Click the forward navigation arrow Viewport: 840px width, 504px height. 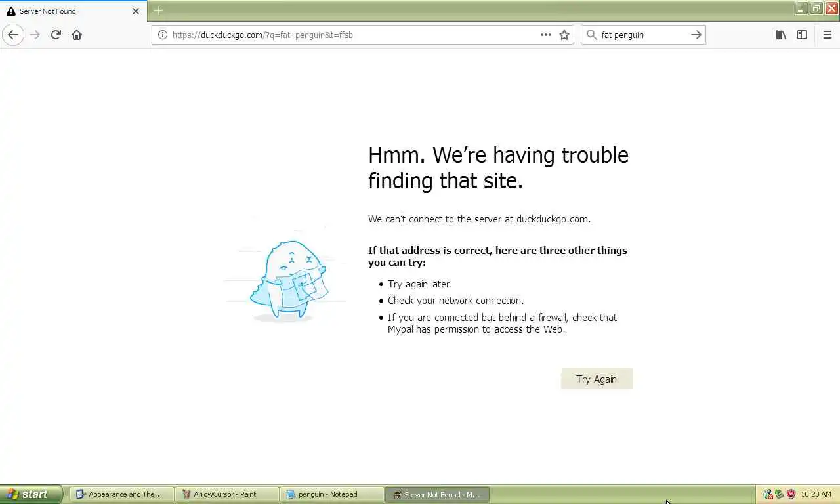pos(35,35)
